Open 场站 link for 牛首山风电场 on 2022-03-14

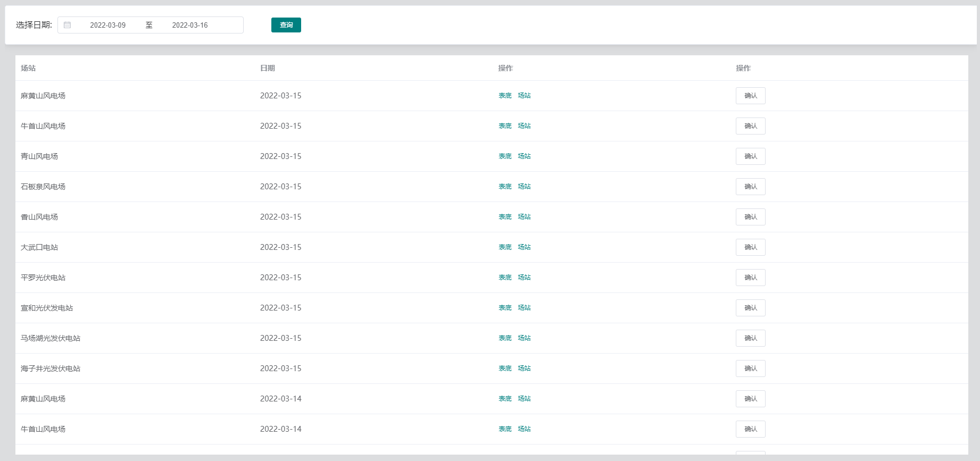pyautogui.click(x=524, y=429)
